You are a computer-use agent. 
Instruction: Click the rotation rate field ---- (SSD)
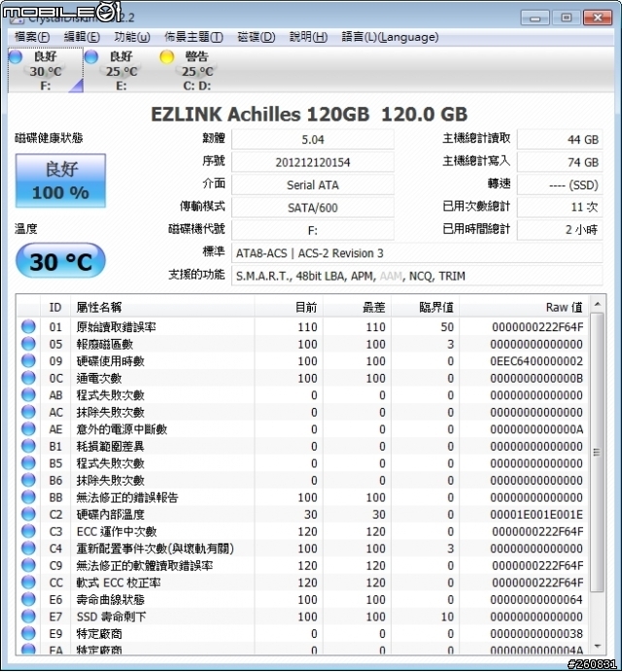[x=560, y=185]
